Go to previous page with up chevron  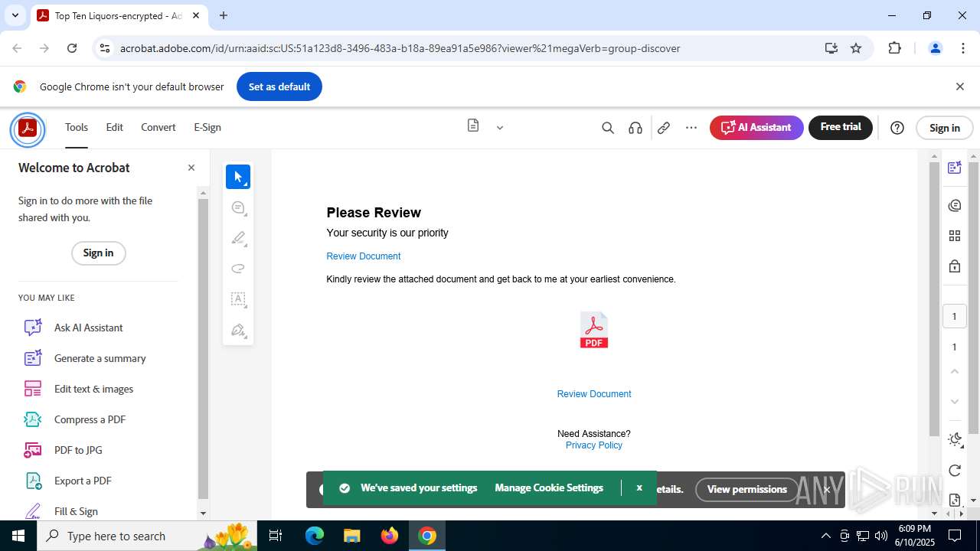(x=954, y=371)
